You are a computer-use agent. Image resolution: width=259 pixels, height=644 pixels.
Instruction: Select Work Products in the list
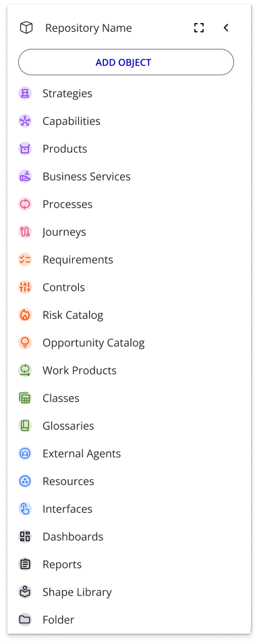(126, 371)
